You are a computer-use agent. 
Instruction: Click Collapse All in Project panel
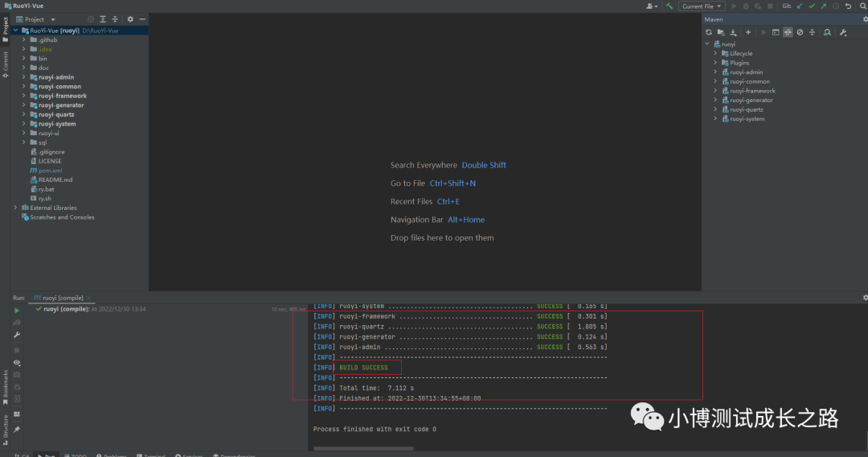[x=115, y=19]
